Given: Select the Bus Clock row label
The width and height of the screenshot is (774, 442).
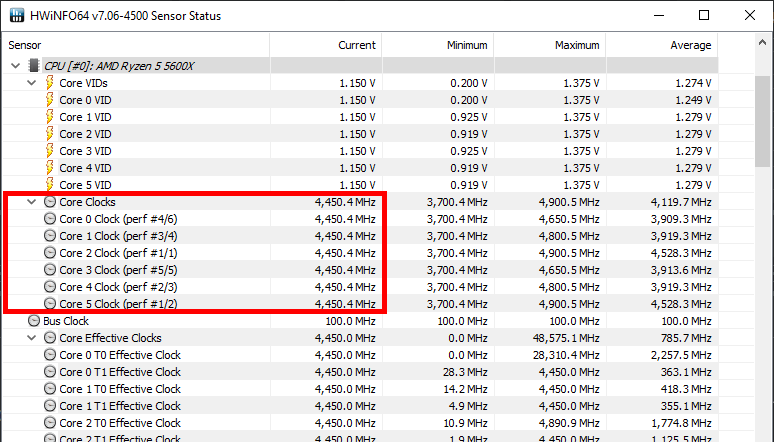Looking at the screenshot, I should pyautogui.click(x=66, y=321).
